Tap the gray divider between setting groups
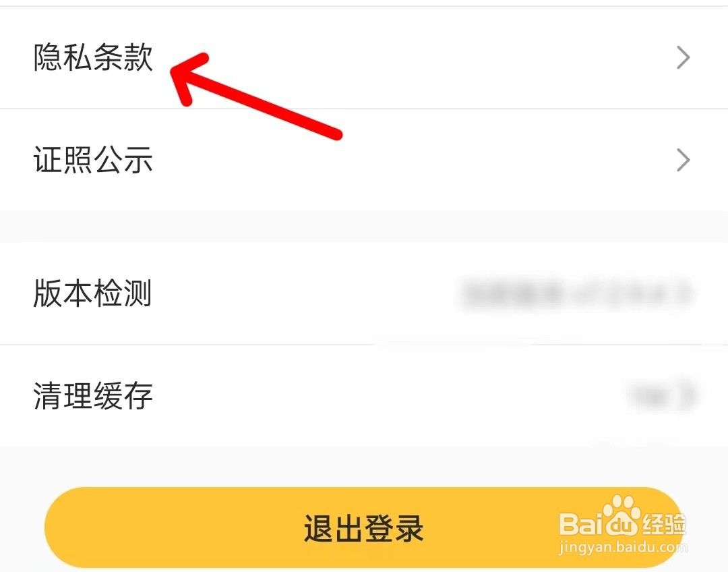This screenshot has height=572, width=728. click(364, 226)
